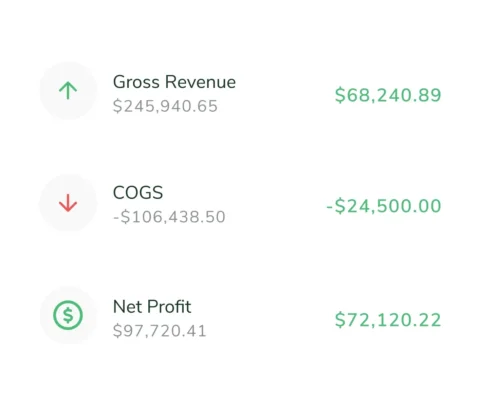Tap the circle around the profit dollar sign

tap(68, 315)
